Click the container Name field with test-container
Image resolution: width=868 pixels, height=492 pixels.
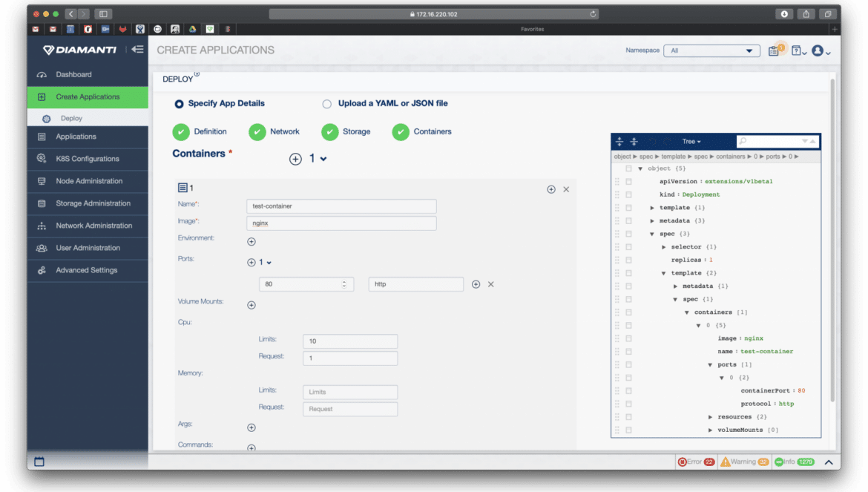(341, 206)
